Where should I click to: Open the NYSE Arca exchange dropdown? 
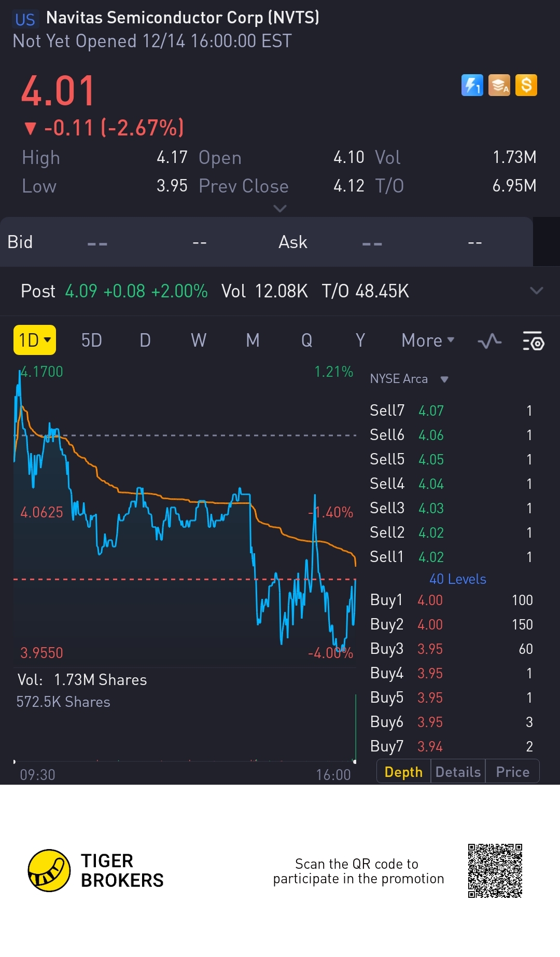[409, 379]
